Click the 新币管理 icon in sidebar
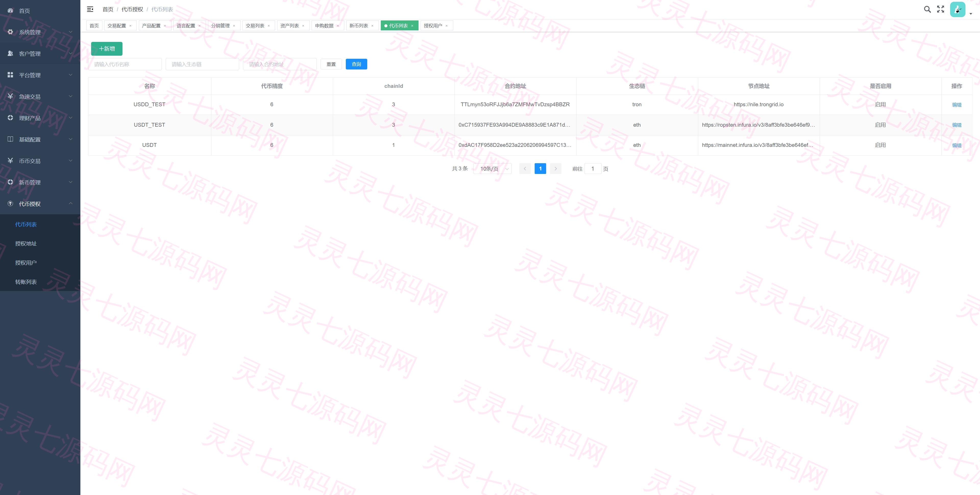Image resolution: width=980 pixels, height=495 pixels. [x=10, y=182]
